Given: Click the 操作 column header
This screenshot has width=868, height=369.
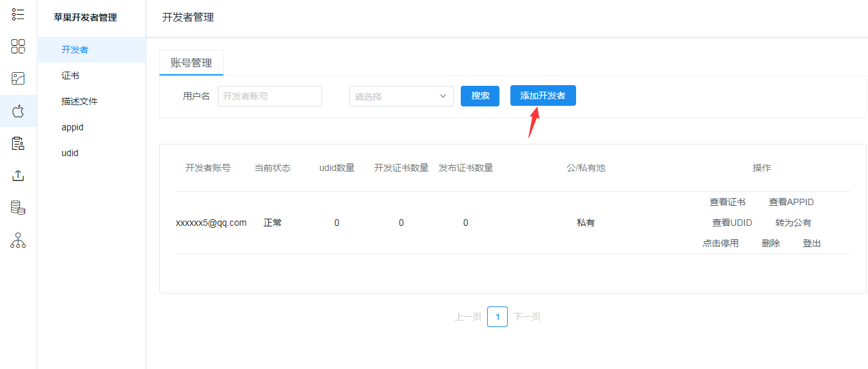Looking at the screenshot, I should pos(762,168).
